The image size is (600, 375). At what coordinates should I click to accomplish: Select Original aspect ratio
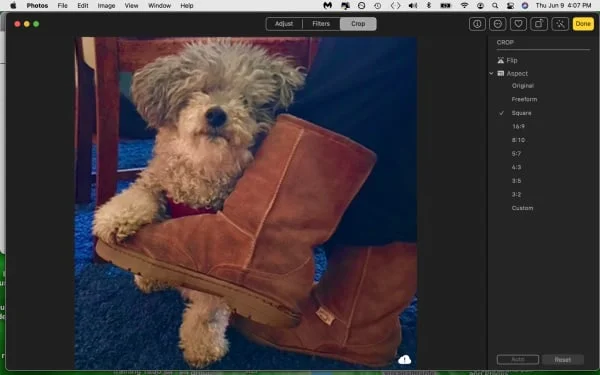point(523,86)
